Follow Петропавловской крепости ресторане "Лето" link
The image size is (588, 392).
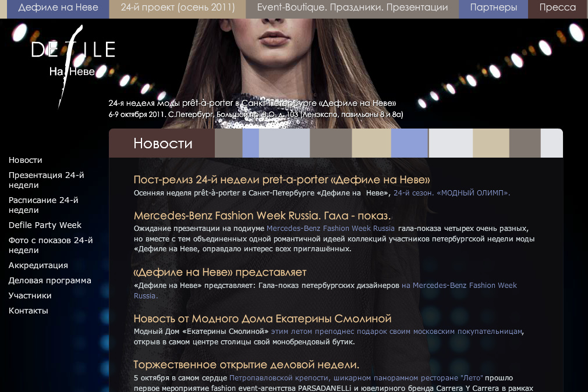click(356, 378)
